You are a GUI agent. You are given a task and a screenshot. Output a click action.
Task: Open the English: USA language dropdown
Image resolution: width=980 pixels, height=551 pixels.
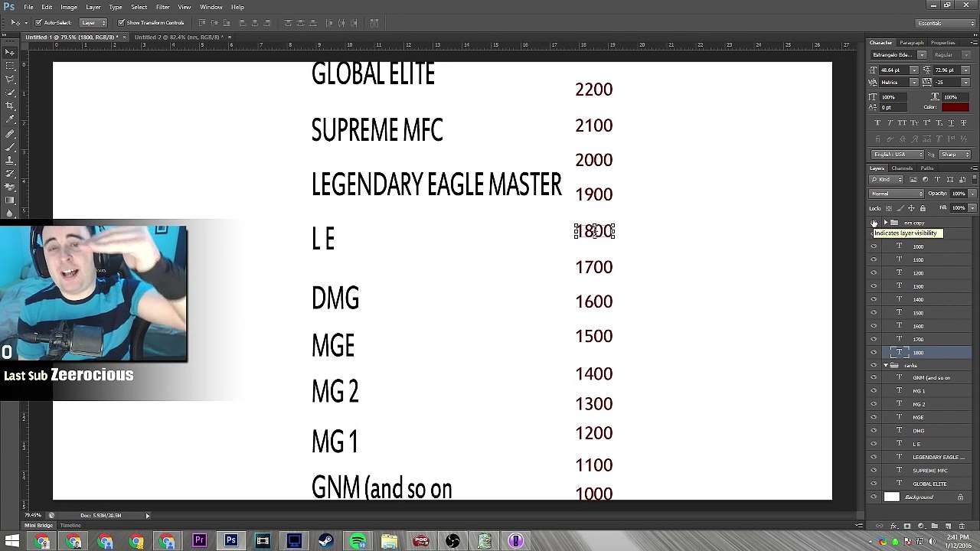point(897,155)
